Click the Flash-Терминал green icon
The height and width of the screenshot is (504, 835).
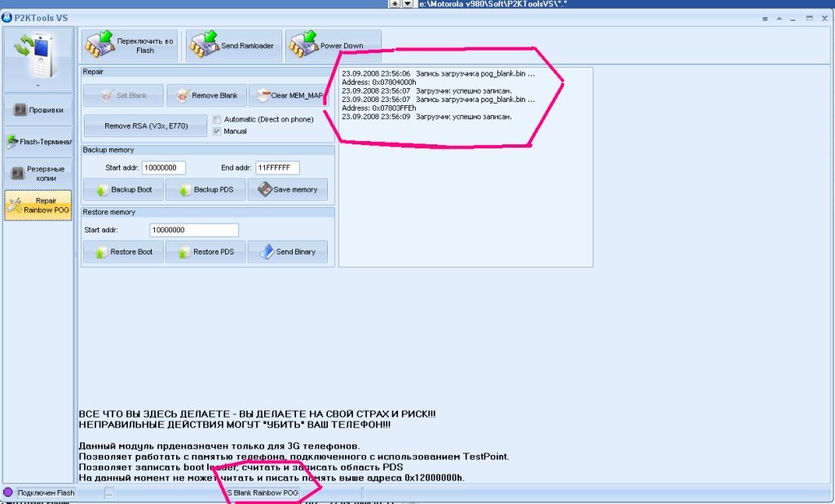click(x=11, y=142)
